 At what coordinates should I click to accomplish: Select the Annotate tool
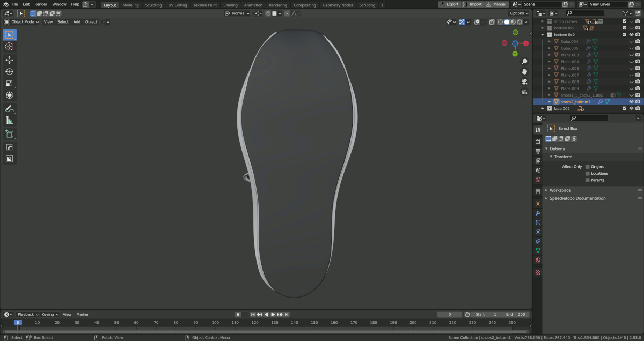(x=9, y=109)
